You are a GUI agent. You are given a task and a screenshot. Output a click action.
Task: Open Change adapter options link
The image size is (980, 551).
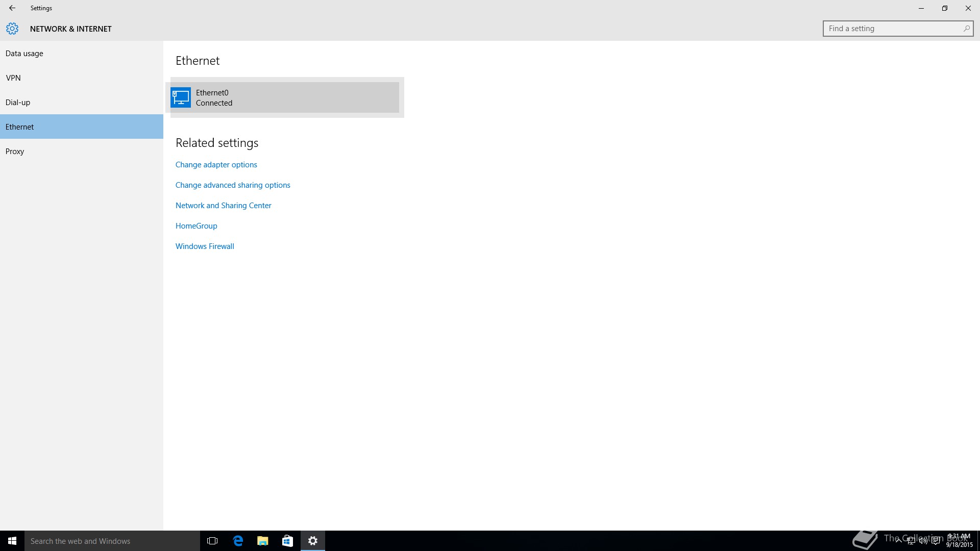(216, 165)
